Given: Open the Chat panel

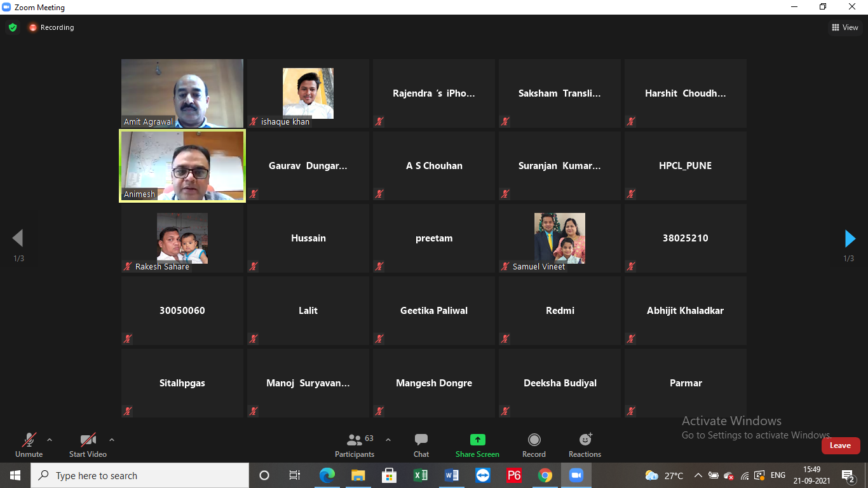Looking at the screenshot, I should [x=421, y=445].
